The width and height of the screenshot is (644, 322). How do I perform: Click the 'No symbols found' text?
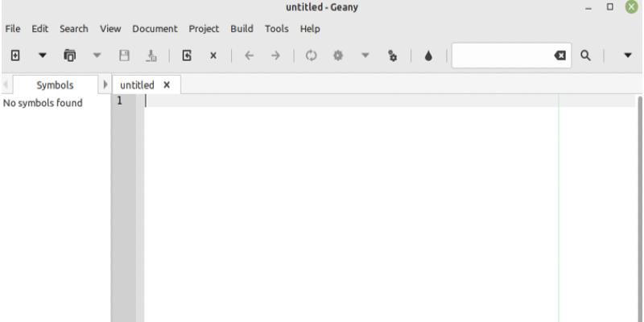coord(43,103)
